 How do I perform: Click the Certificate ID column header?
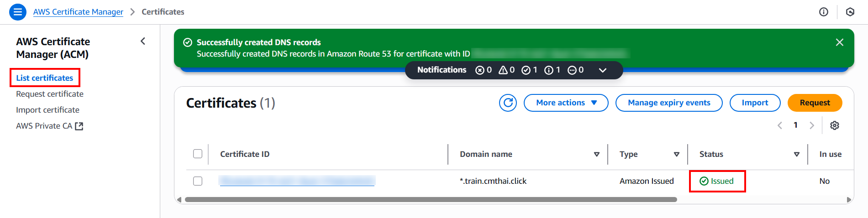pos(245,154)
